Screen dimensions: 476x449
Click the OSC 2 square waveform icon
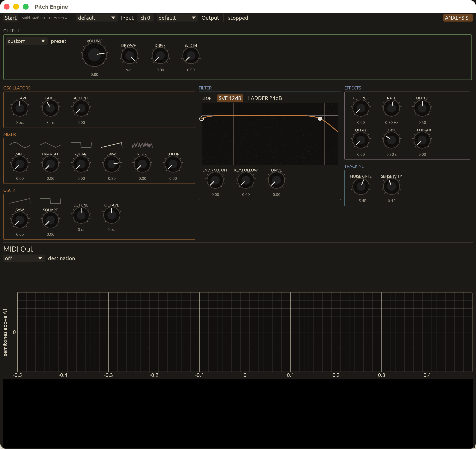click(x=50, y=201)
